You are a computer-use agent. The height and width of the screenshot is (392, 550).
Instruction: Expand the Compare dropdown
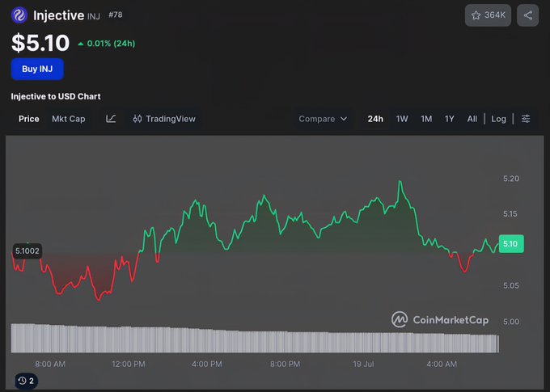point(323,119)
